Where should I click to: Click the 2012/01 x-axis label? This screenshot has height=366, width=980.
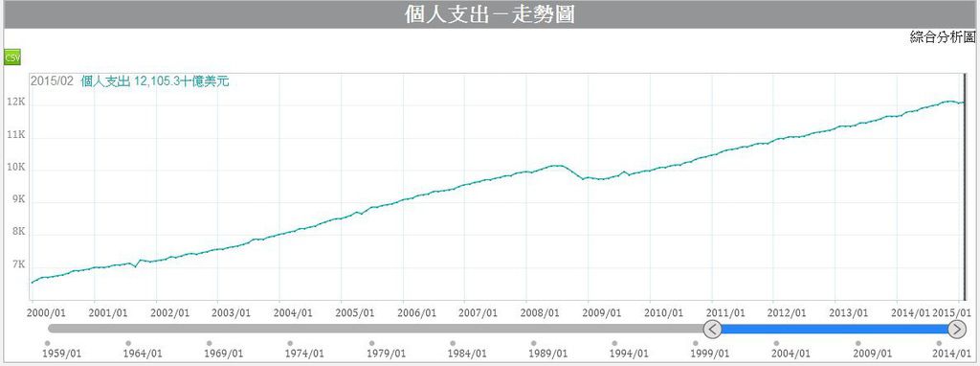pyautogui.click(x=787, y=312)
